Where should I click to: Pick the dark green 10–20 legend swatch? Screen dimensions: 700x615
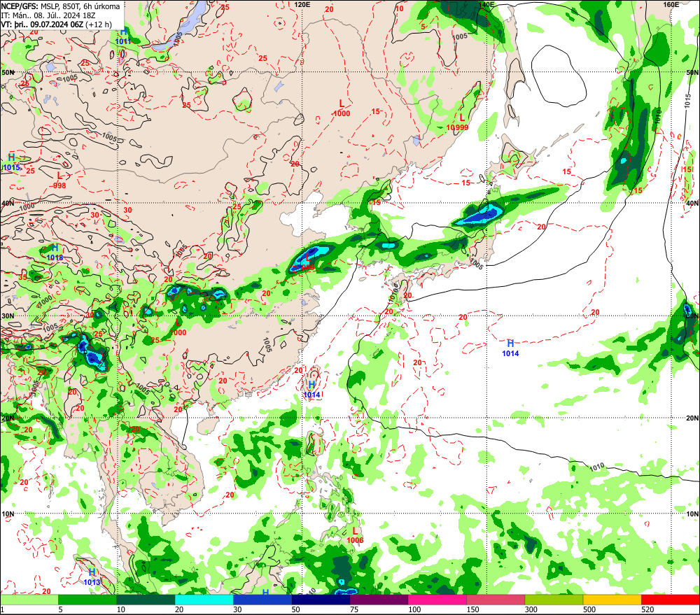tap(146, 600)
